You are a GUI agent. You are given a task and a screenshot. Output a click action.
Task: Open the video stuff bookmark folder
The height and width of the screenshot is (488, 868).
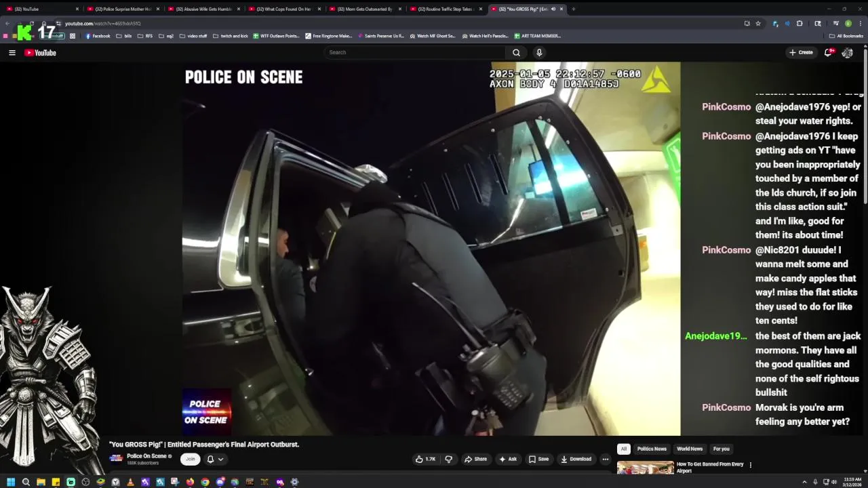click(x=193, y=36)
